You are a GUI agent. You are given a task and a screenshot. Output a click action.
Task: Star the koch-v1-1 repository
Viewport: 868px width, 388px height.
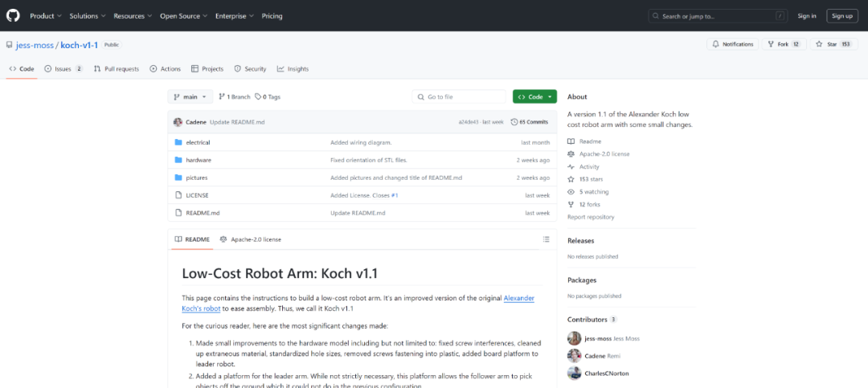[x=832, y=44]
